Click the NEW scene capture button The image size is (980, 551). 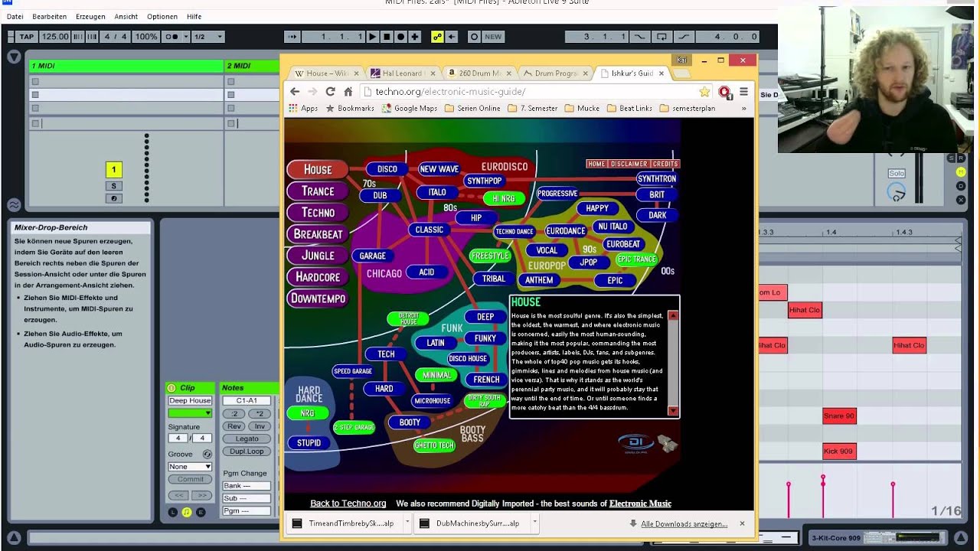(x=493, y=37)
